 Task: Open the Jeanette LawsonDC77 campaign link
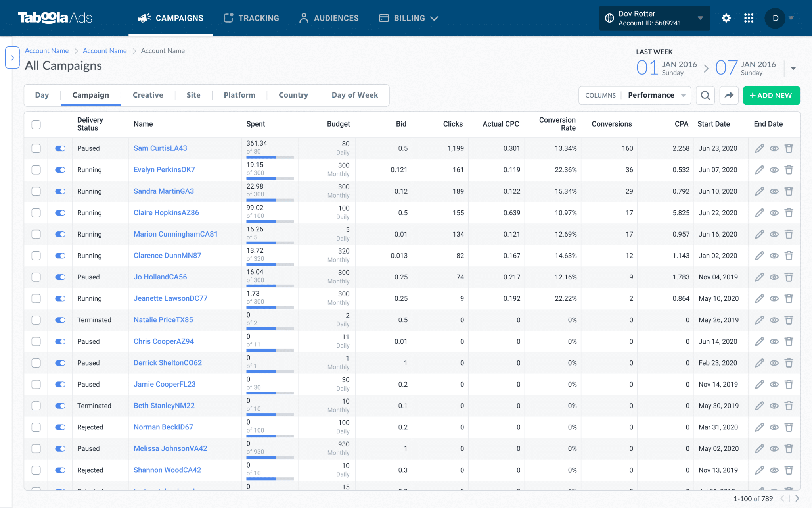tap(170, 298)
